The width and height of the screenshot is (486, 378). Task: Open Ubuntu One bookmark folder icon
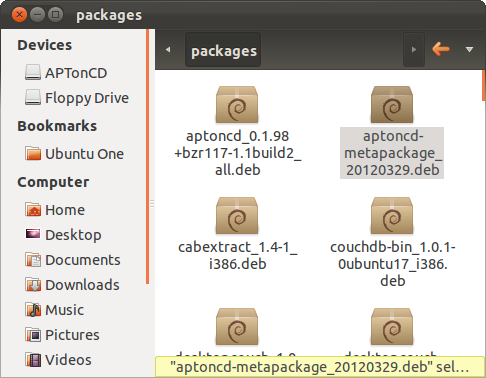(33, 153)
